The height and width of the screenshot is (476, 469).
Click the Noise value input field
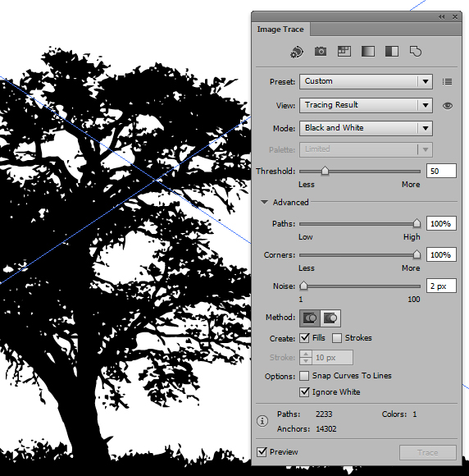441,286
